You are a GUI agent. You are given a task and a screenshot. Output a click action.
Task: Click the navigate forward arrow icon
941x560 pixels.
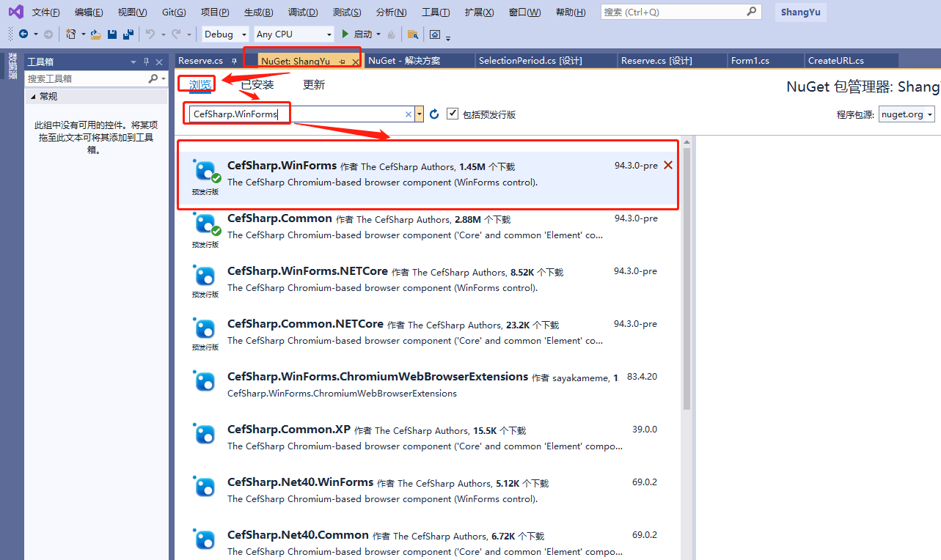48,34
